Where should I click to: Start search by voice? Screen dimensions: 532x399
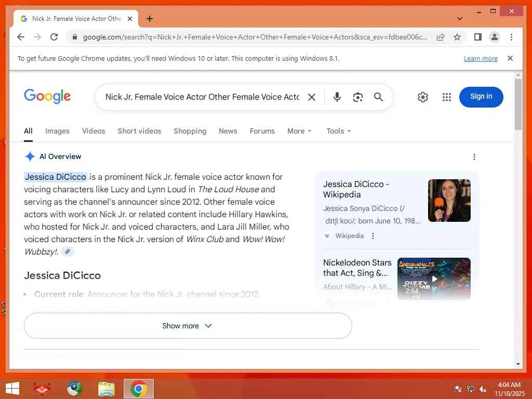[x=337, y=97]
